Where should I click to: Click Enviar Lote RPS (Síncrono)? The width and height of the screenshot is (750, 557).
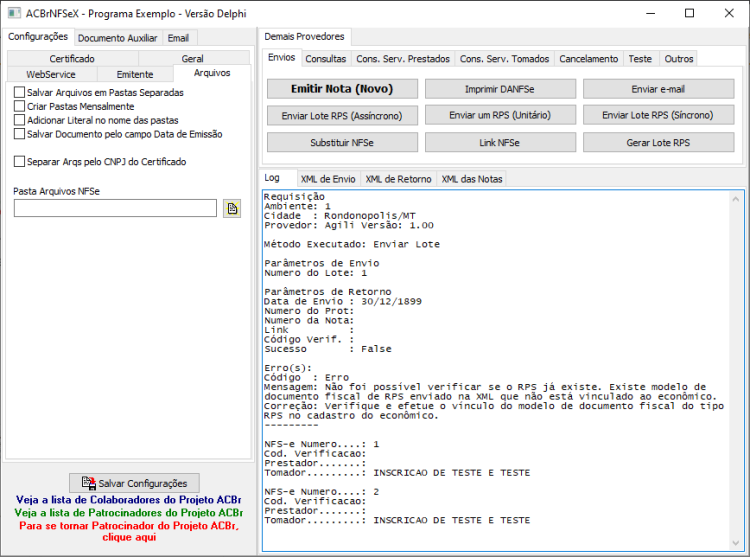tap(658, 115)
